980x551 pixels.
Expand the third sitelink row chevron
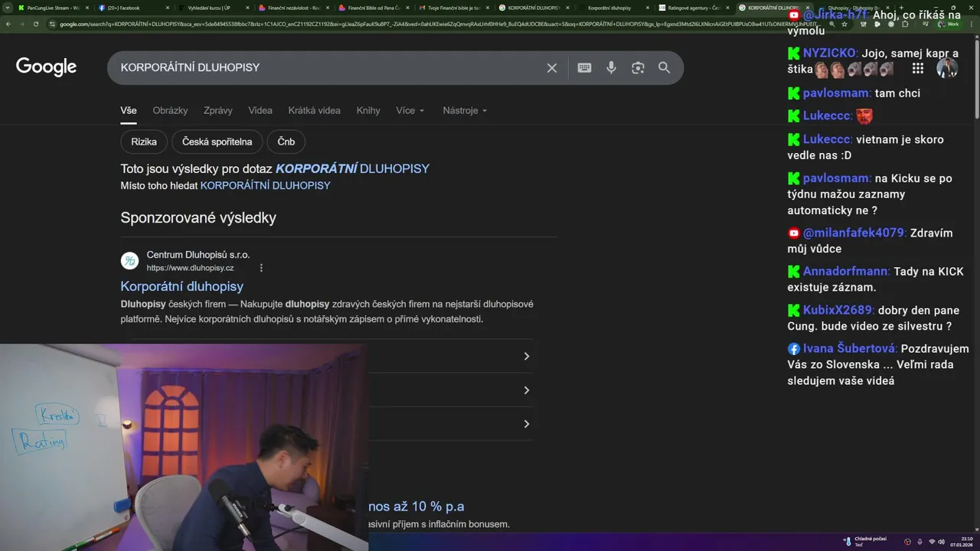[x=526, y=424]
